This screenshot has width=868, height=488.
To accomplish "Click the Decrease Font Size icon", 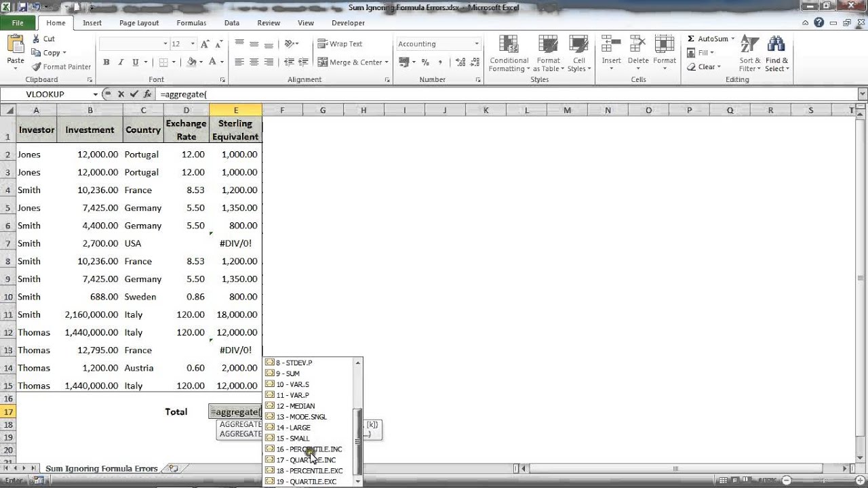I will click(218, 43).
